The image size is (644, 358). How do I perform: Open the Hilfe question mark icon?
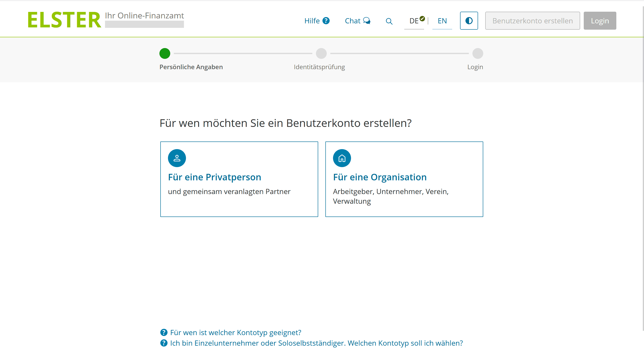click(326, 21)
